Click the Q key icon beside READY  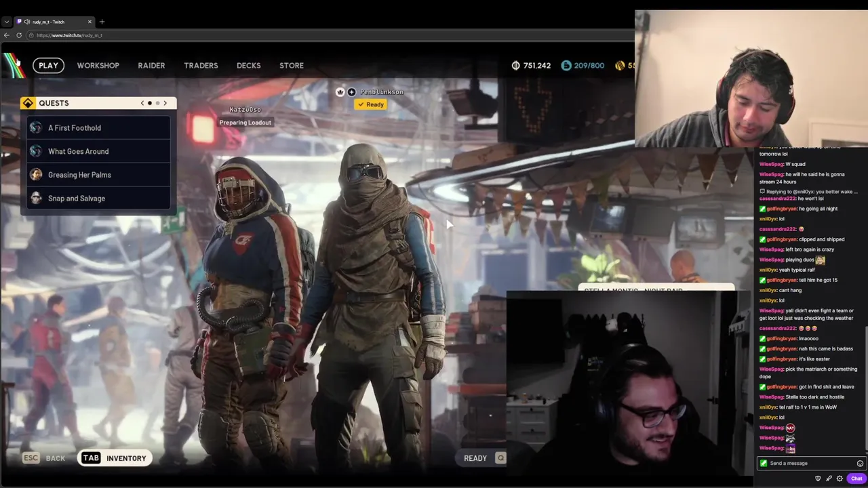(500, 458)
